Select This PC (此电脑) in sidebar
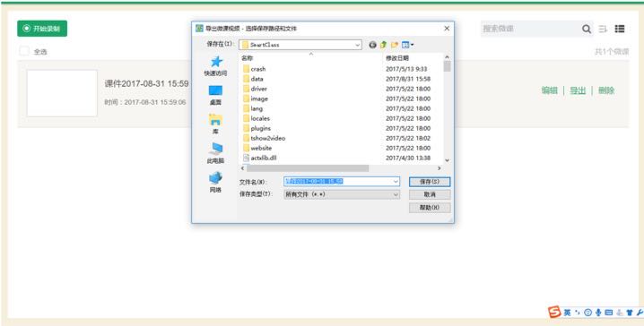Screen dimensions: 644x326 coord(215,154)
